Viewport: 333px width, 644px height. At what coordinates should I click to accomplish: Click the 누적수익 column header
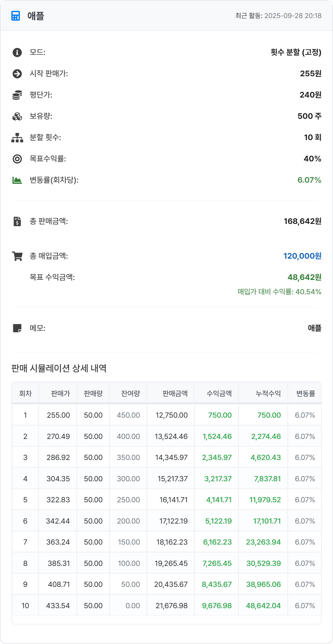268,393
